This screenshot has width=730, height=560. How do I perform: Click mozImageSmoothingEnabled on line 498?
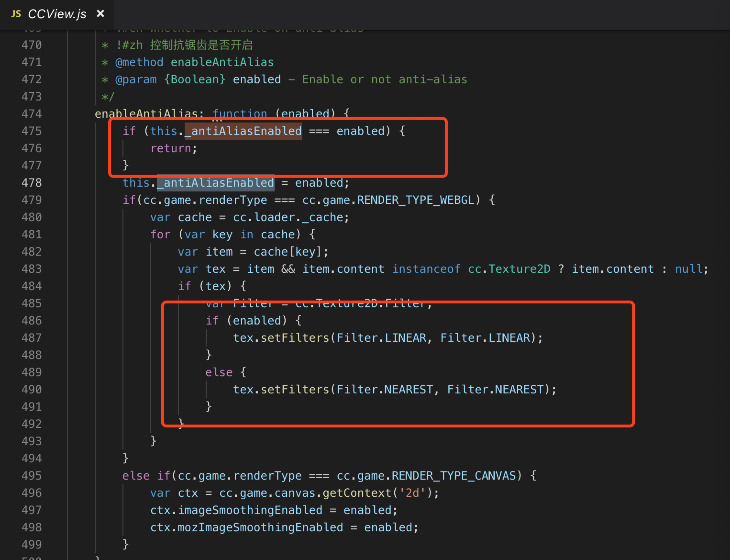point(260,528)
